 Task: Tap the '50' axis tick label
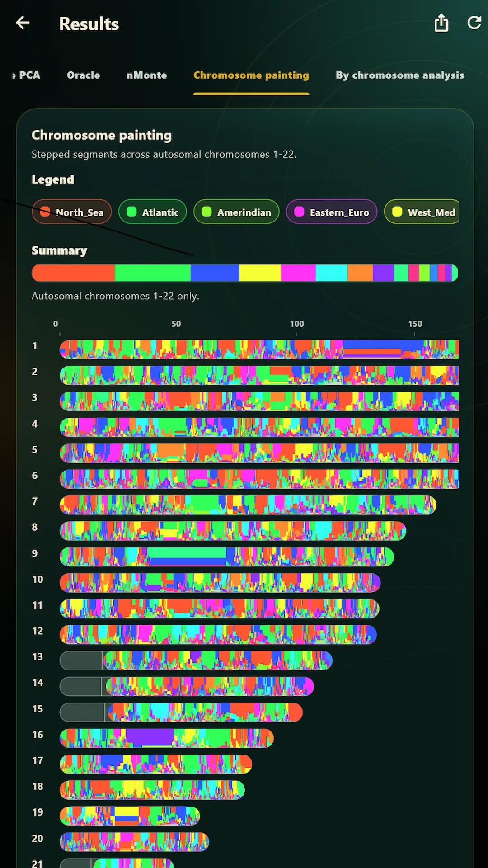click(x=176, y=324)
